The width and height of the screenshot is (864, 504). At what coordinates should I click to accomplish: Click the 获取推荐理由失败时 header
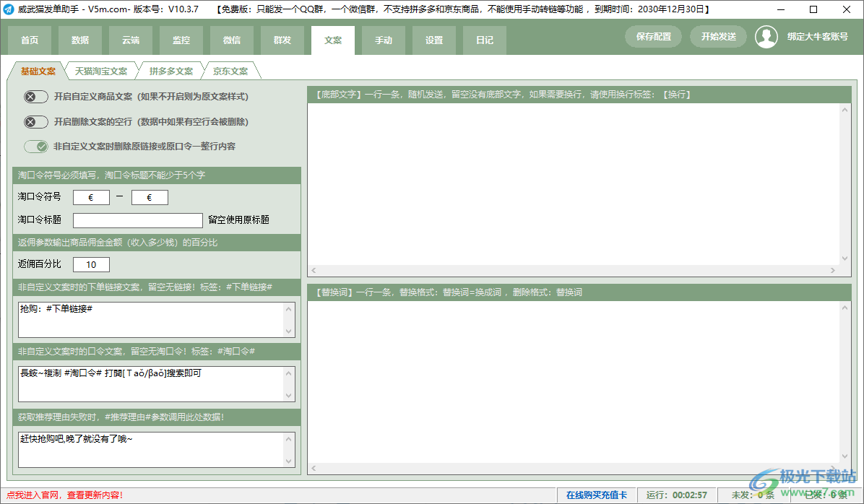[157, 417]
